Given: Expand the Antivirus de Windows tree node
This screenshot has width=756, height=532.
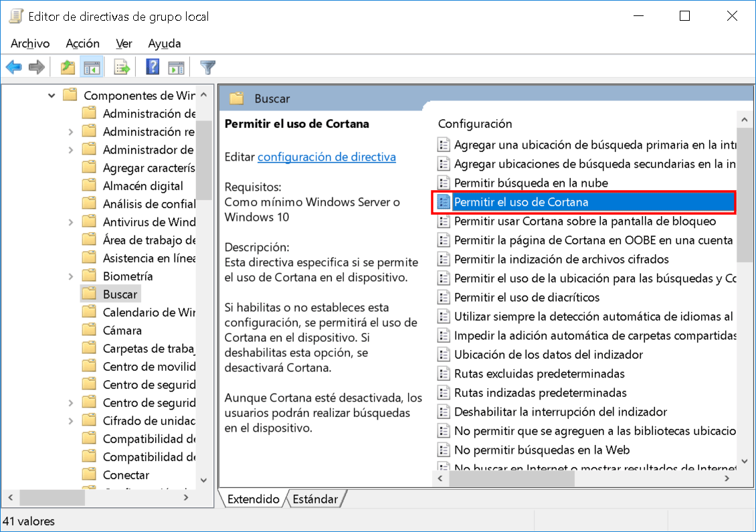Looking at the screenshot, I should tap(71, 222).
